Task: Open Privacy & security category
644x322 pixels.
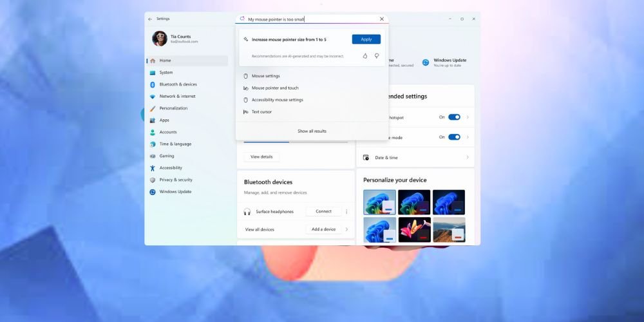Action: (x=187, y=180)
